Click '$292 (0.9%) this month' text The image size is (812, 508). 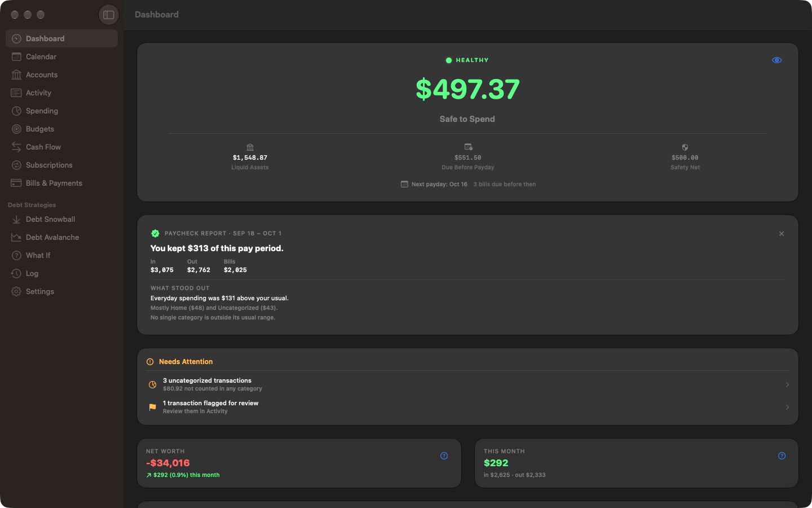[x=187, y=475]
